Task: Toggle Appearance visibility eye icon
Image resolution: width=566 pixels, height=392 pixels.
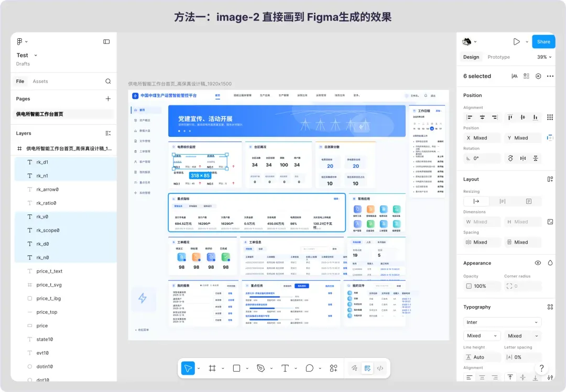Action: coord(538,263)
